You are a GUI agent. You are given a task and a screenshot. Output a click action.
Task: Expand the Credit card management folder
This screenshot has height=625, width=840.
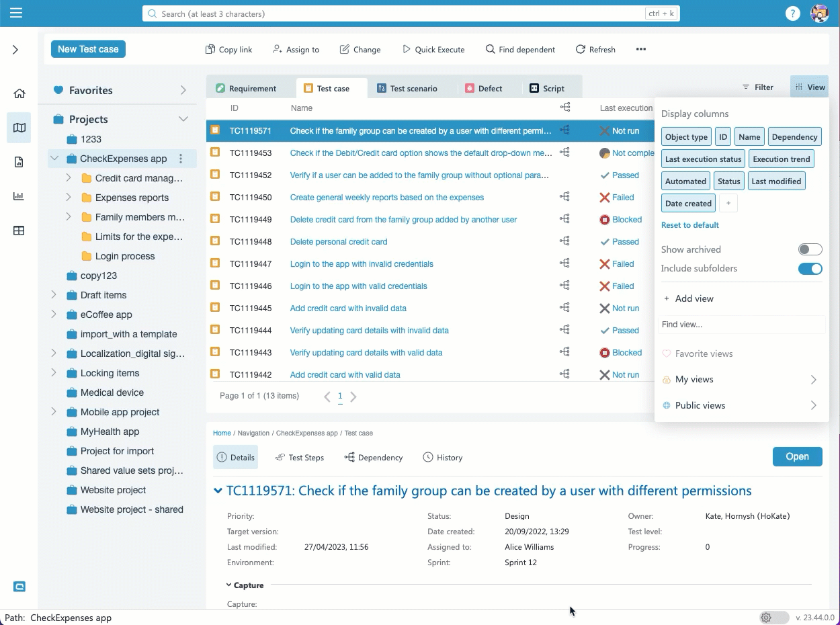click(69, 178)
